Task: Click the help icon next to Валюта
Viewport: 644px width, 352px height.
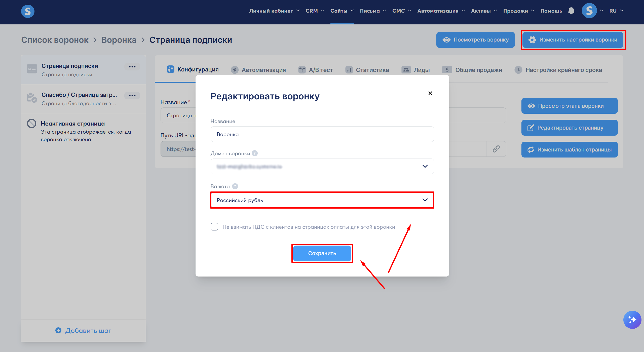Action: coord(235,186)
